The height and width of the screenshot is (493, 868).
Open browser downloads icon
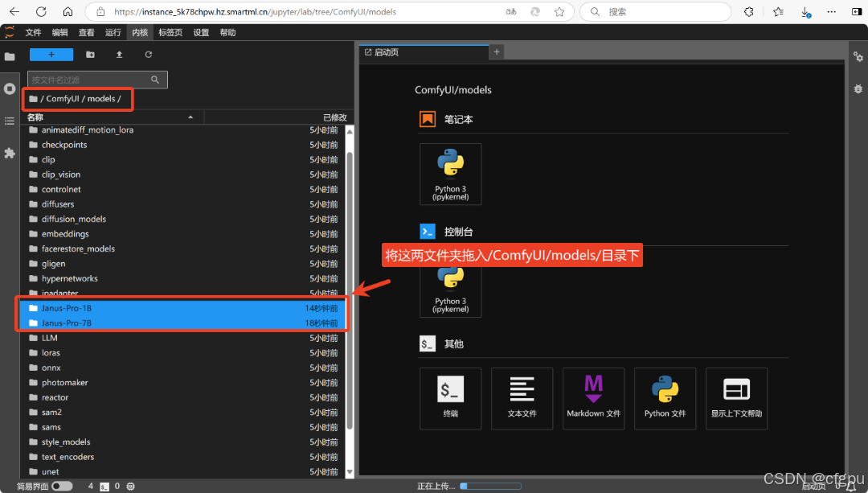(806, 11)
